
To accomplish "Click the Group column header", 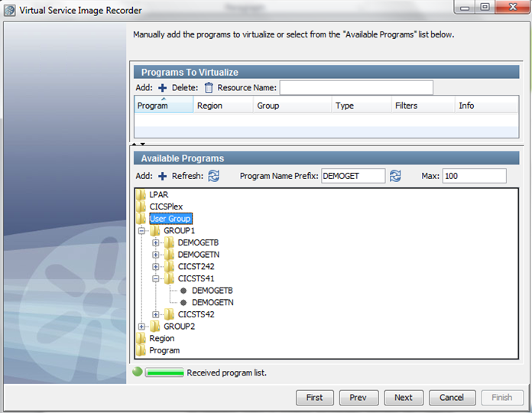I will point(293,106).
